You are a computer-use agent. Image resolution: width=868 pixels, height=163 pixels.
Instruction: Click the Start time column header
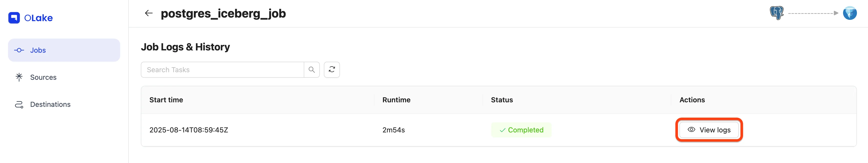click(x=166, y=100)
